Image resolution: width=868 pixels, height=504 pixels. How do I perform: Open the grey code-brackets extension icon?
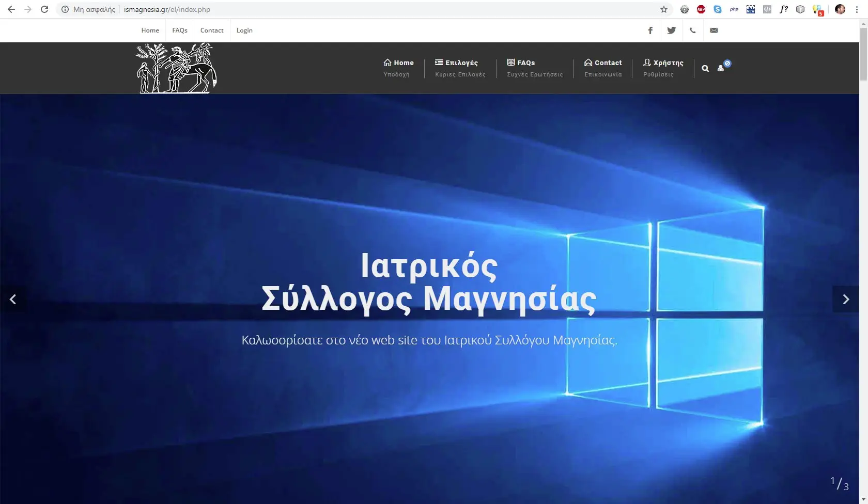767,9
